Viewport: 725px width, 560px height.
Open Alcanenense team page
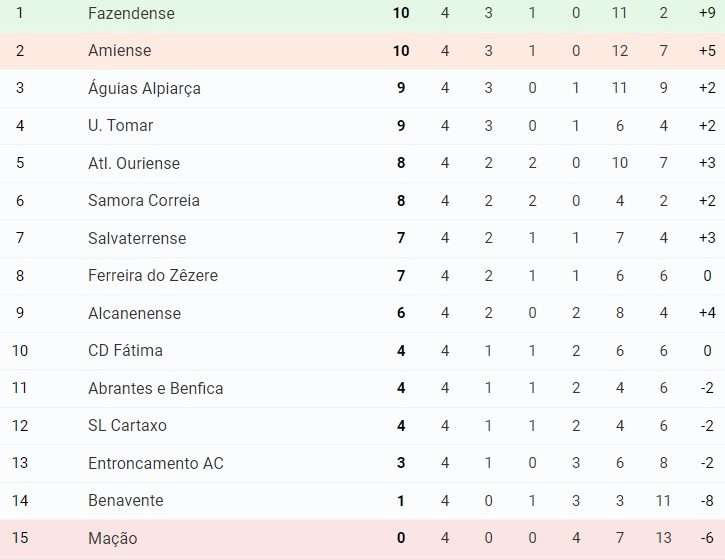pyautogui.click(x=135, y=313)
